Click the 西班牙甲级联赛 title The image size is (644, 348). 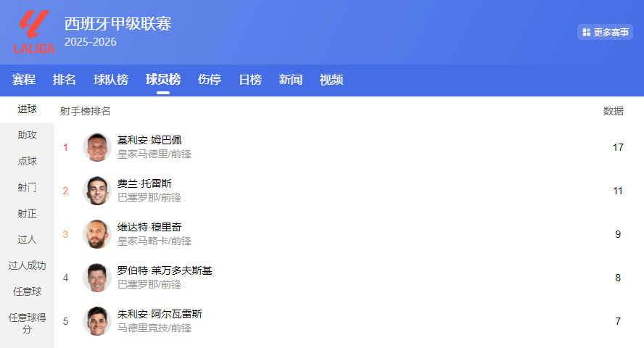click(x=118, y=23)
